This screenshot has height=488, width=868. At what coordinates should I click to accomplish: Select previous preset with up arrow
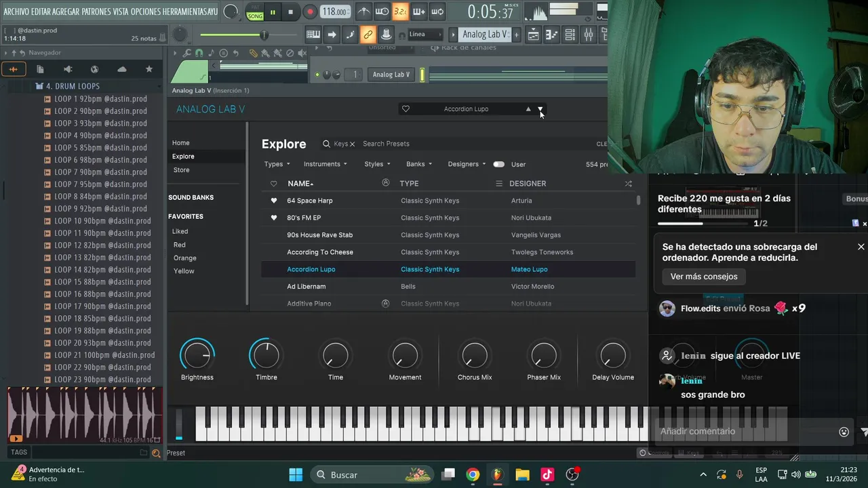click(x=528, y=109)
